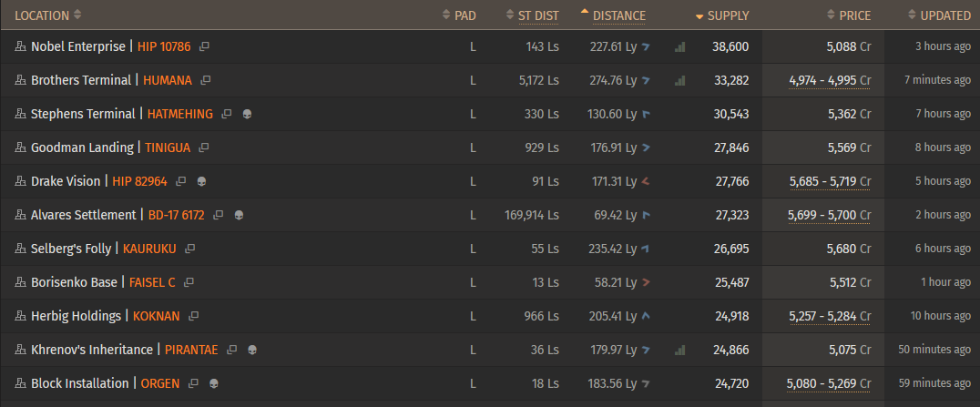This screenshot has width=980, height=407.
Task: Open KAURUKU system link
Action: (149, 249)
